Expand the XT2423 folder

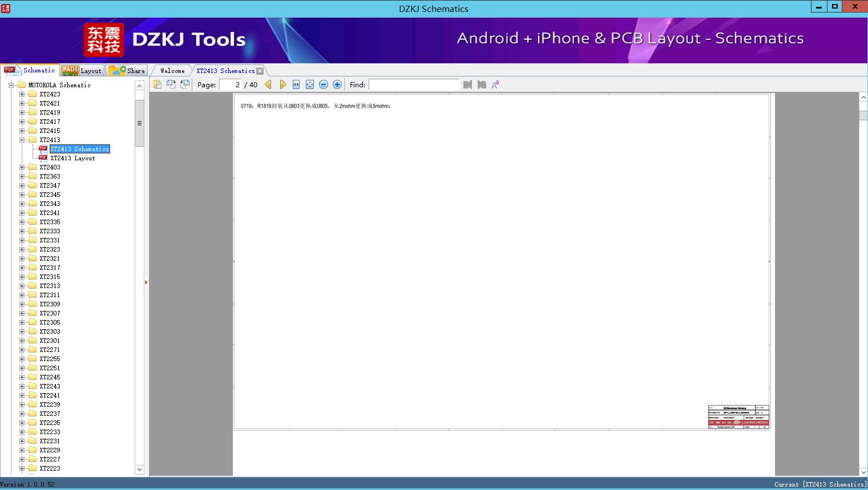pos(22,94)
